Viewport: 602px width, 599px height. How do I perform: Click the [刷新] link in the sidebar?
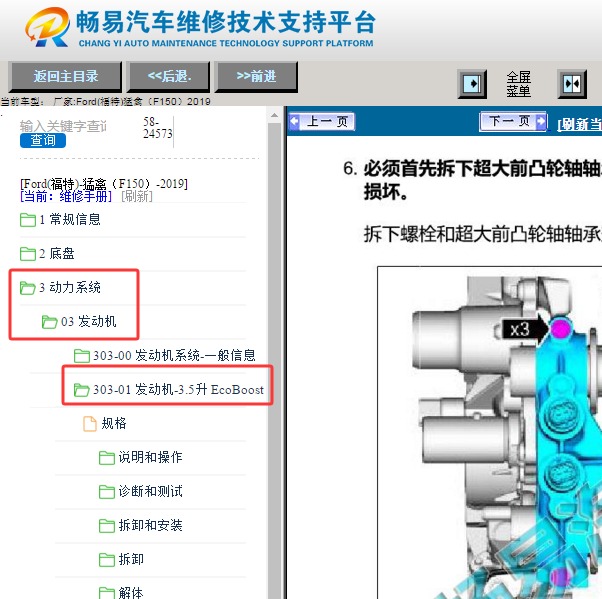137,197
